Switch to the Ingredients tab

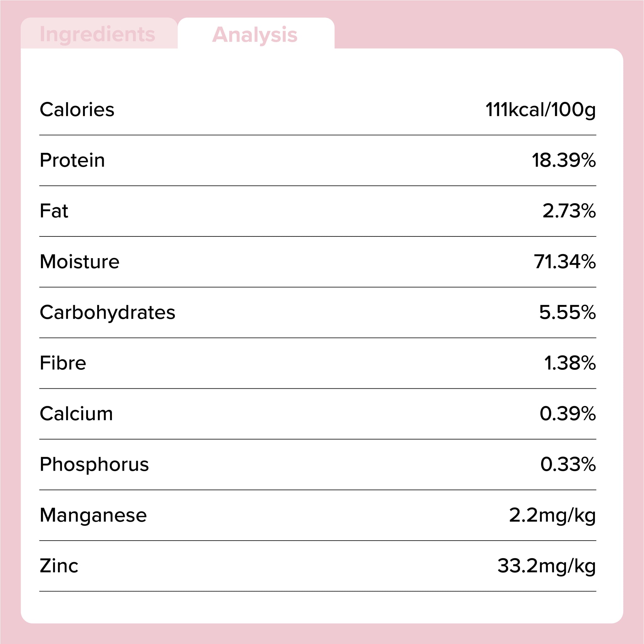[x=97, y=34]
